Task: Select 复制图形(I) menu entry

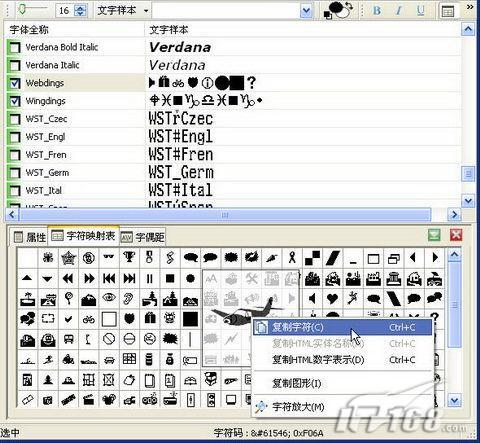Action: coord(343,383)
